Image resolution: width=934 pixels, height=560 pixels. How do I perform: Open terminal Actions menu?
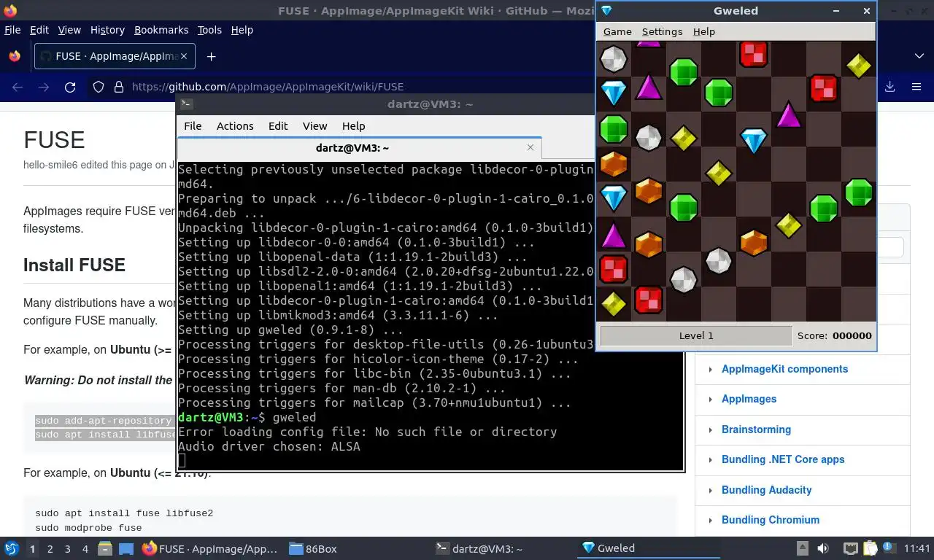pyautogui.click(x=235, y=125)
